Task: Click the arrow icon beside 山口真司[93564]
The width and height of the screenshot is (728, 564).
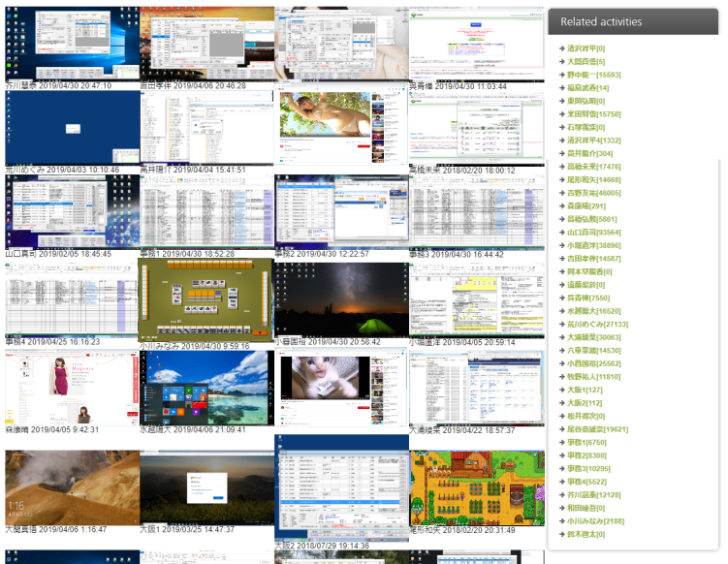Action: click(561, 232)
